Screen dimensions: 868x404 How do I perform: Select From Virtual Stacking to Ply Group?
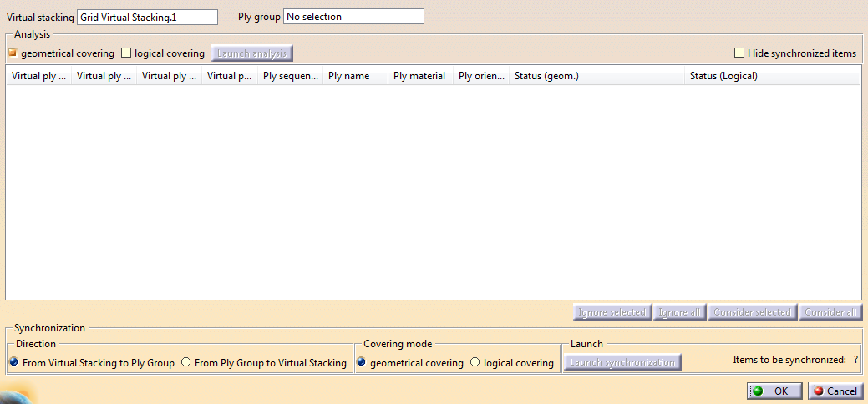[14, 363]
